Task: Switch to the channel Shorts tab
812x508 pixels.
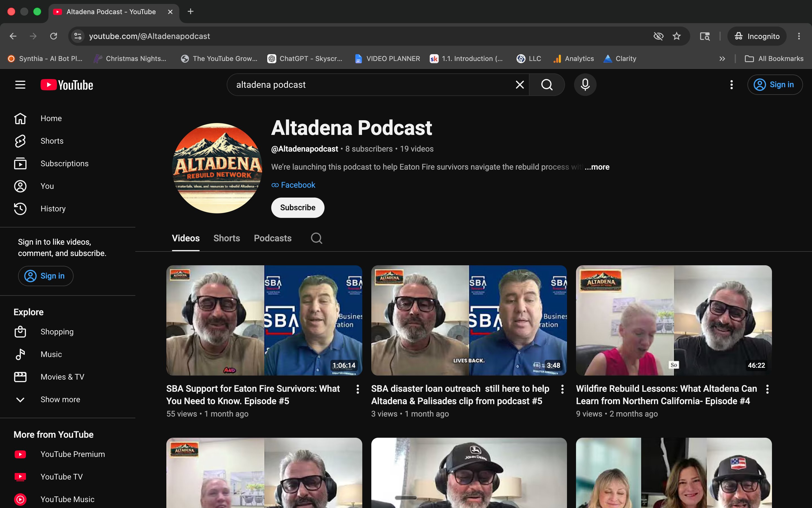Action: [x=226, y=238]
